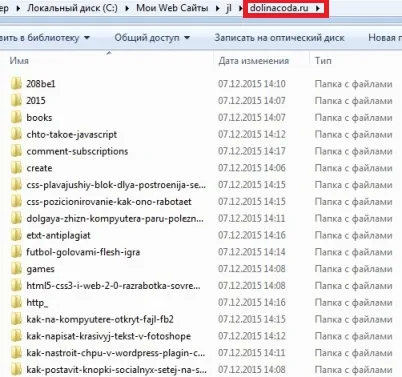Go to dolinacoda.ru breadcrumb segment
Image resolution: width=402 pixels, height=377 pixels.
(279, 8)
